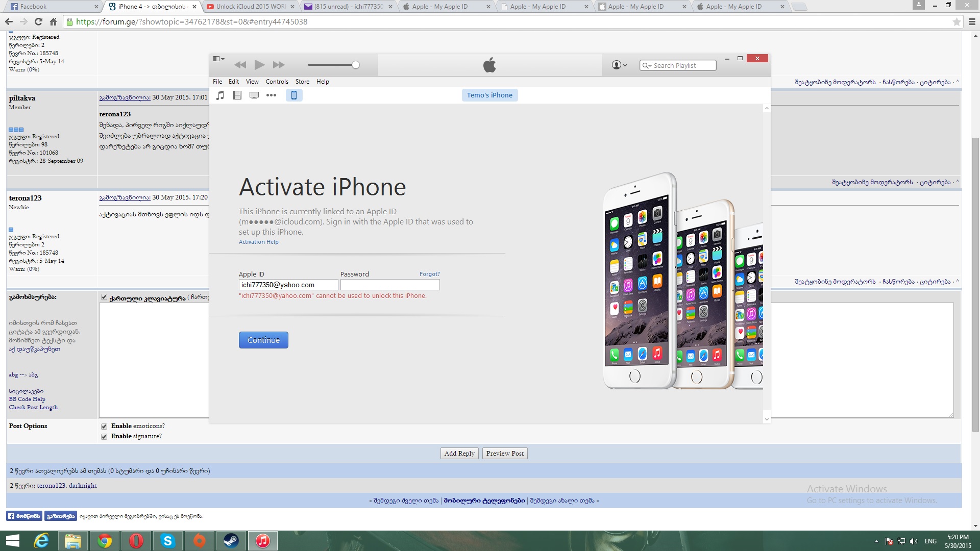The width and height of the screenshot is (980, 551).
Task: Toggle the Georgian keyboard checkbox
Action: click(x=104, y=297)
